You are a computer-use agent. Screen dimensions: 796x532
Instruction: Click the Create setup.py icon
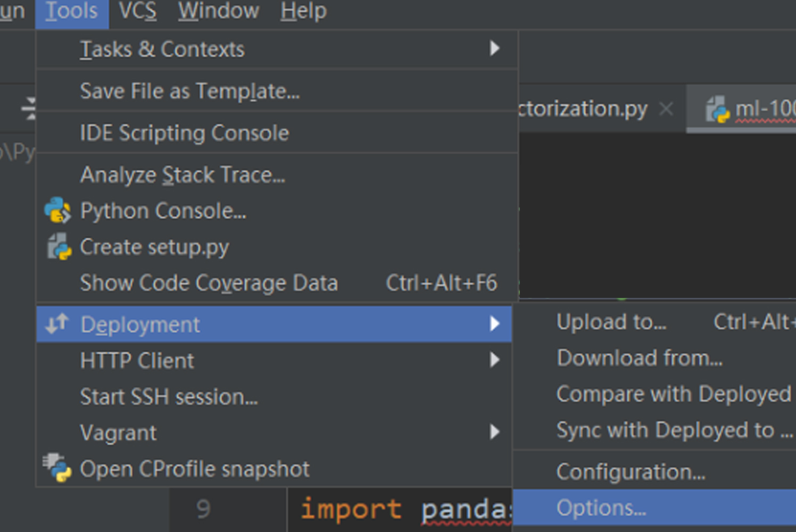click(x=59, y=247)
